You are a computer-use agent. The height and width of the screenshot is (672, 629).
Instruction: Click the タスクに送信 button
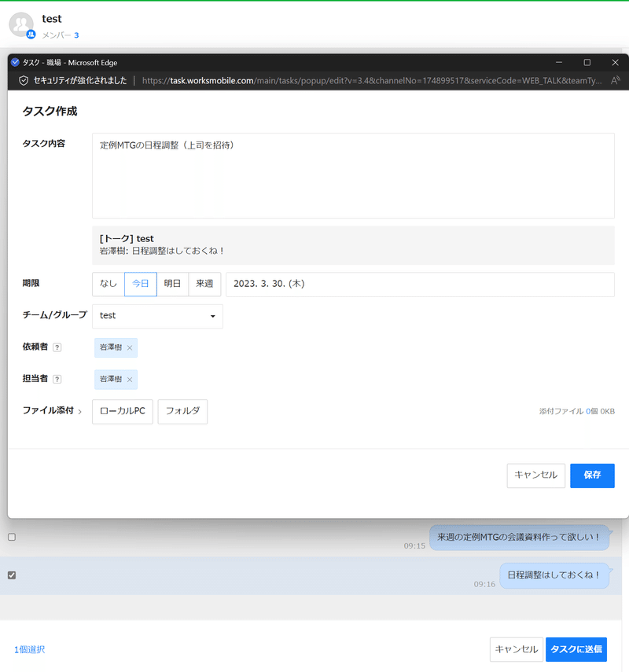(576, 649)
